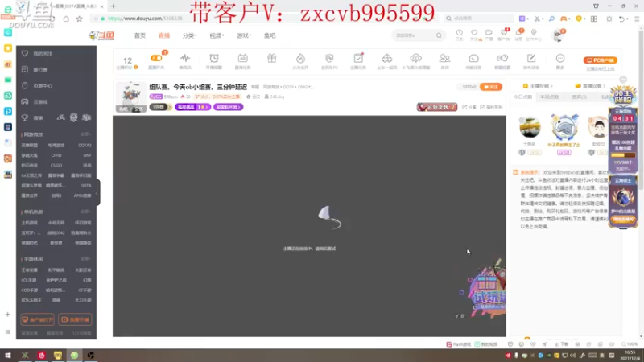Click the car icon in the streamer toolbar
Viewport: 644px width, 362px height.
(387, 58)
